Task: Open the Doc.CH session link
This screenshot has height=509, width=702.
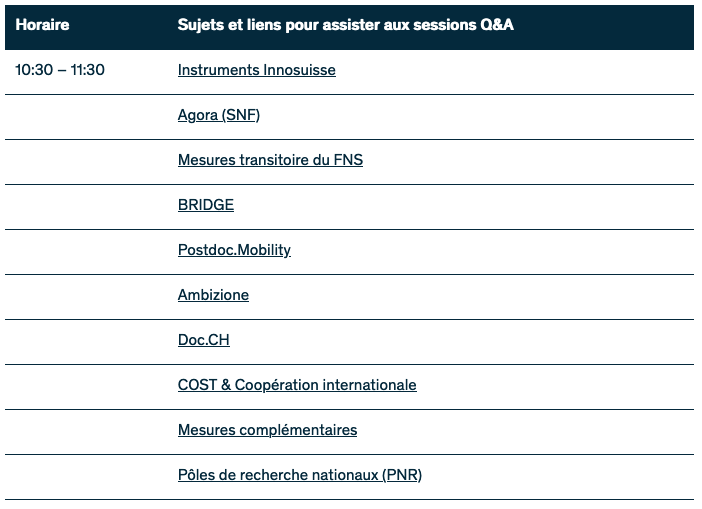Action: coord(203,340)
